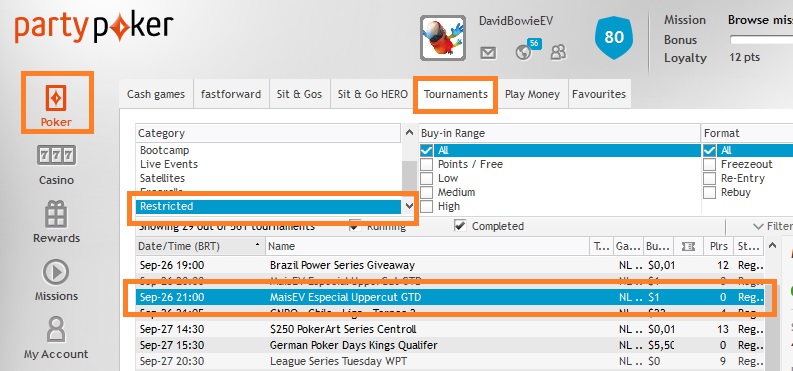Open the globe notifications icon

click(x=523, y=53)
